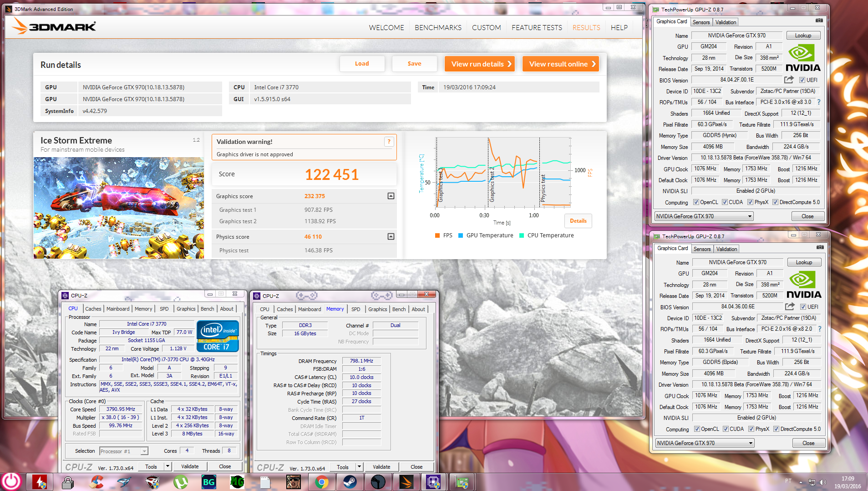
Task: Click bus interface question mark in lower GPU-Z
Action: [820, 329]
